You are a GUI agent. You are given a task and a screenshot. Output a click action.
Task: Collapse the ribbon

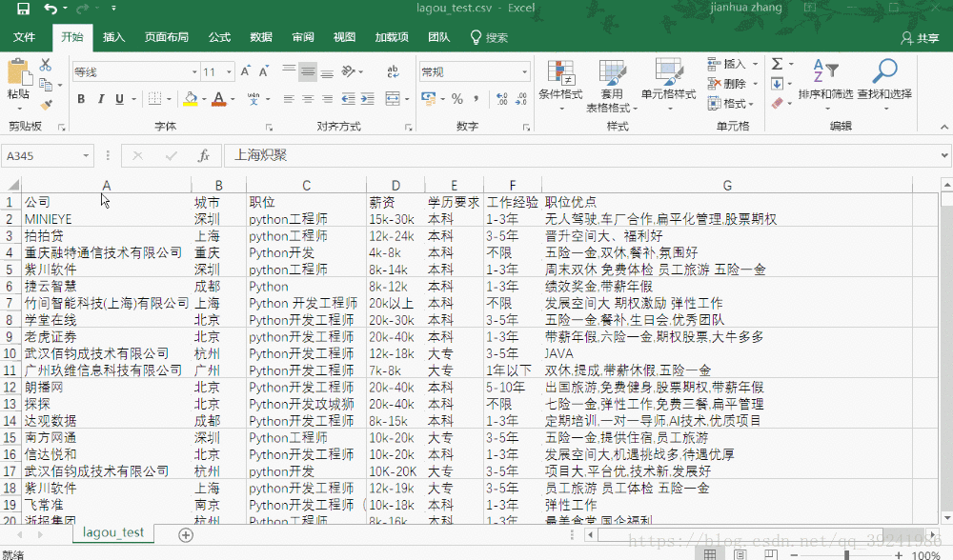[943, 127]
